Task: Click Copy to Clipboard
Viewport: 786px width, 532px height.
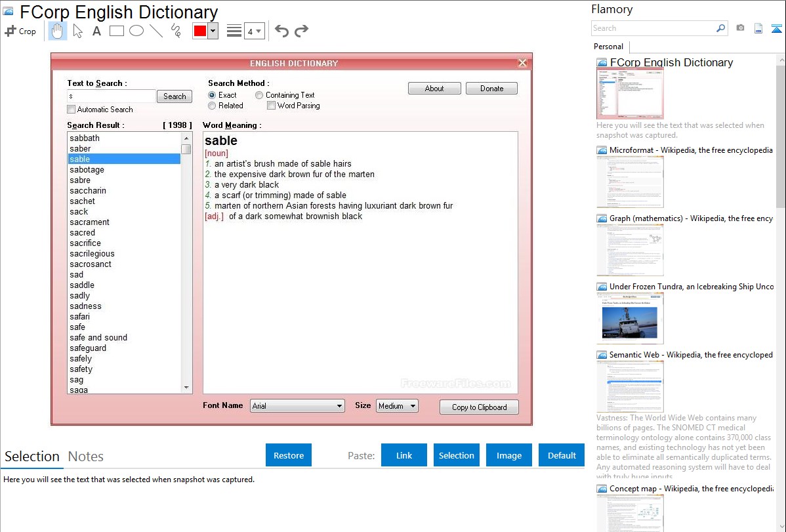Action: tap(479, 407)
